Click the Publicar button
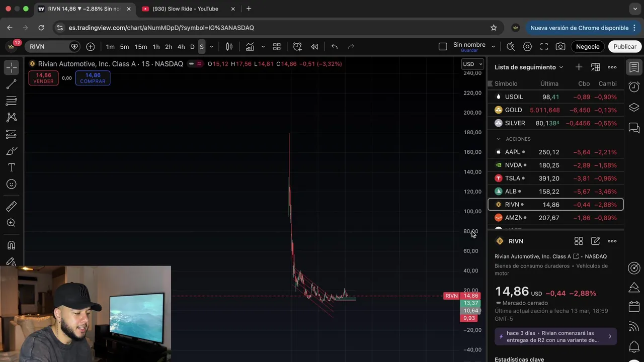The width and height of the screenshot is (644, 362). [625, 47]
